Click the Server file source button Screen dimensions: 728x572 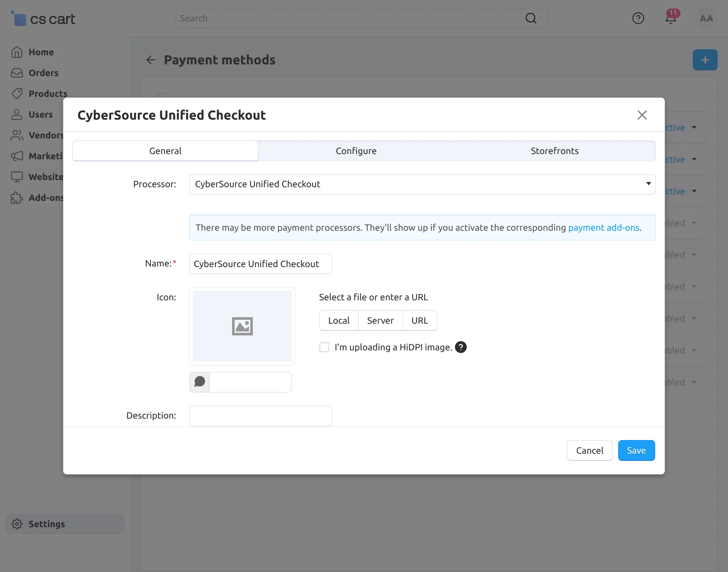point(380,320)
